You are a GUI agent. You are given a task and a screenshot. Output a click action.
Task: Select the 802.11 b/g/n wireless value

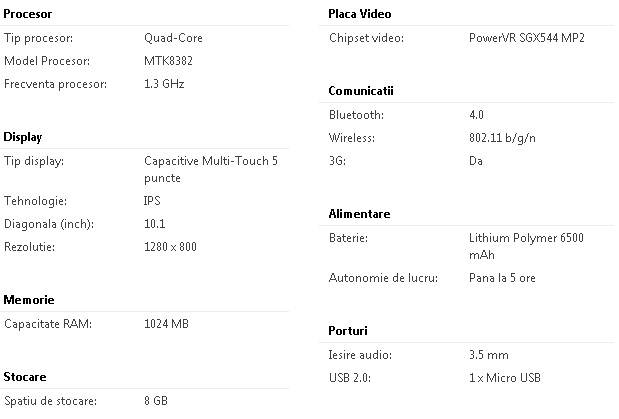502,138
